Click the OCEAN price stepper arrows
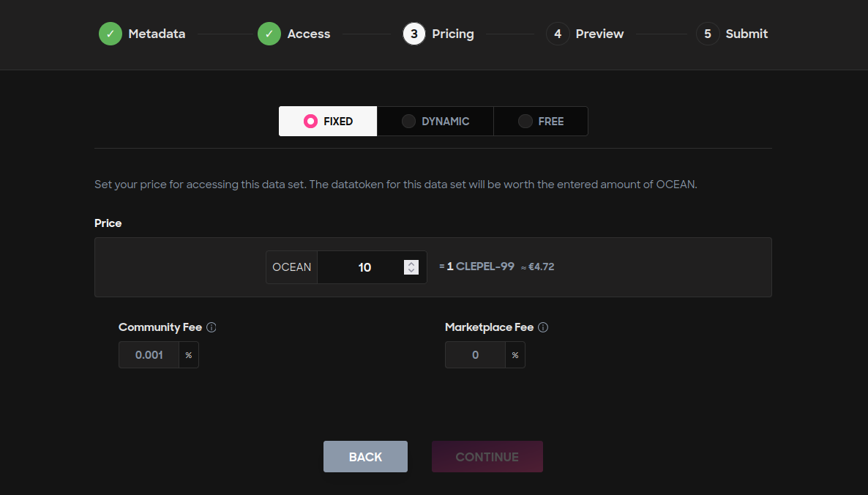 tap(411, 267)
